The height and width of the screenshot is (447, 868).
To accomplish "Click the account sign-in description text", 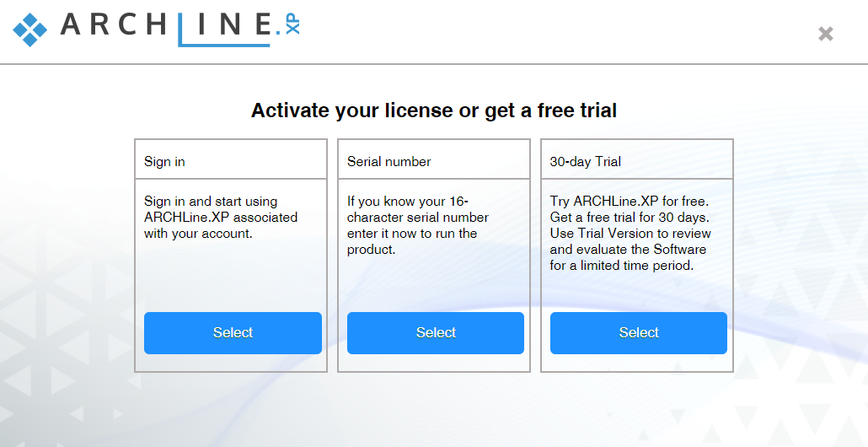I will pyautogui.click(x=220, y=217).
